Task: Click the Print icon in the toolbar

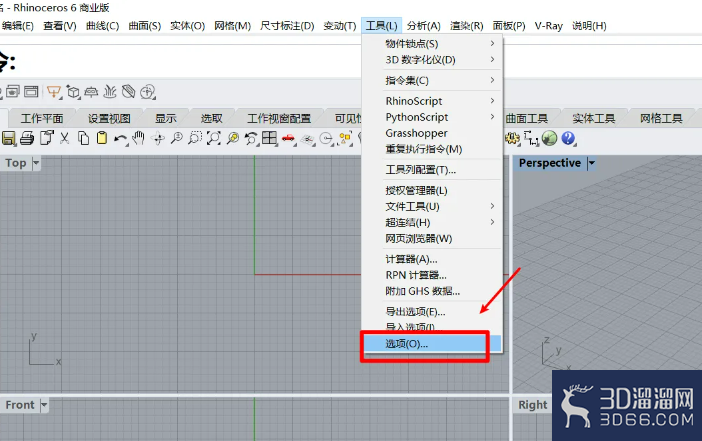Action: pos(27,138)
